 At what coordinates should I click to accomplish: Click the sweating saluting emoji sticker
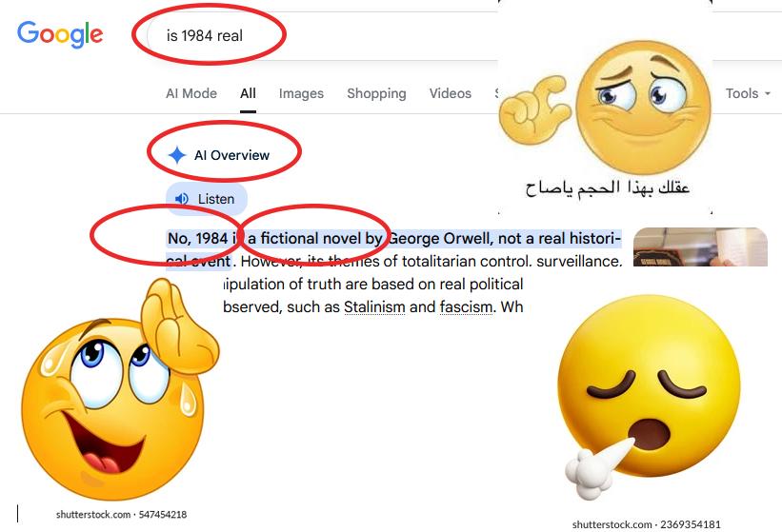[120, 389]
